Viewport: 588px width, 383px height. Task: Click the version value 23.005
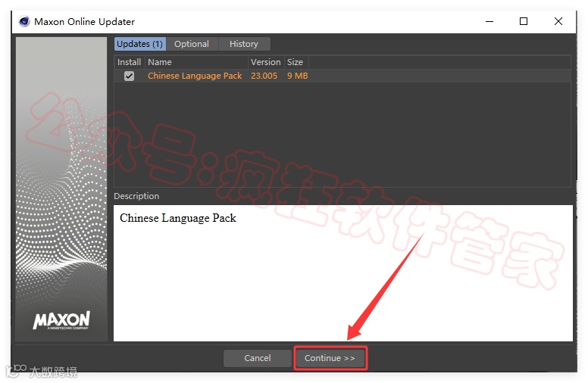(264, 76)
